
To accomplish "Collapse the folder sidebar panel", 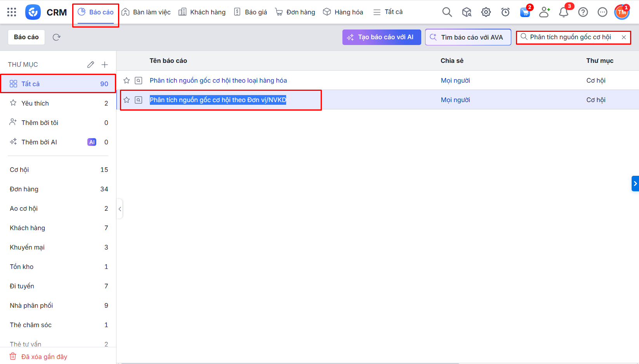I will coord(120,209).
